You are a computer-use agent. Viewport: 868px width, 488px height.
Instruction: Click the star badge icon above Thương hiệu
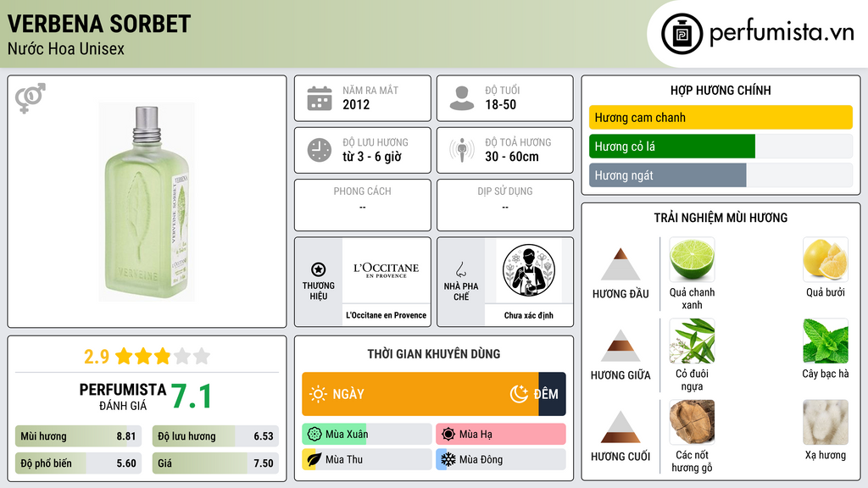pos(319,269)
